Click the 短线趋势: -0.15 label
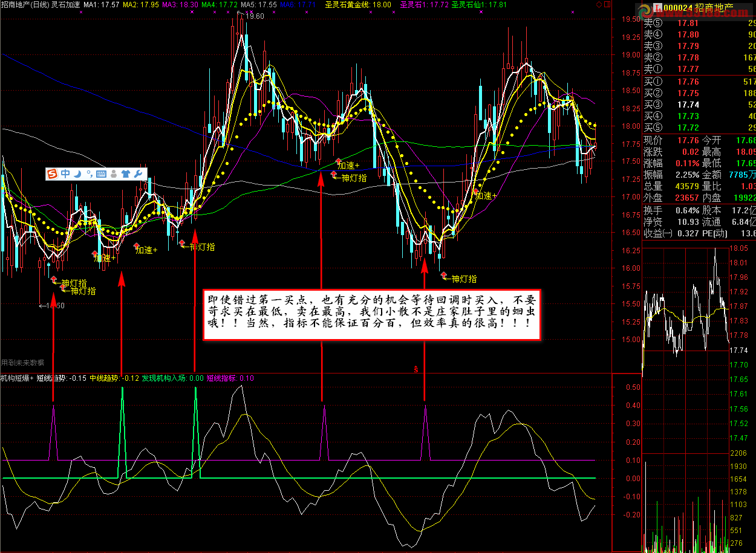Viewport: 756px width, 553px height. pos(62,378)
